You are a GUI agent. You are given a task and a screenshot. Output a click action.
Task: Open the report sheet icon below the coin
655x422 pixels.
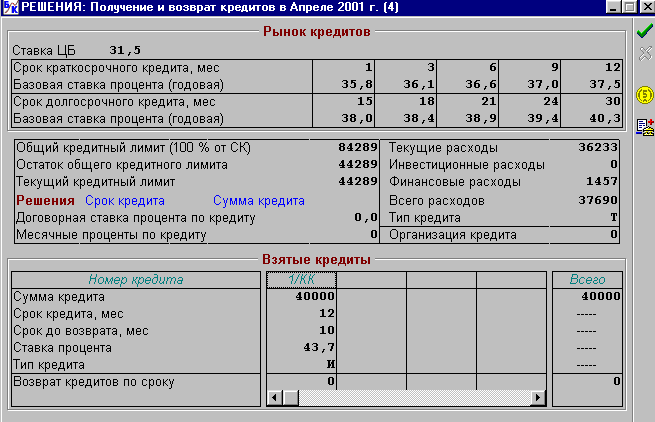645,127
